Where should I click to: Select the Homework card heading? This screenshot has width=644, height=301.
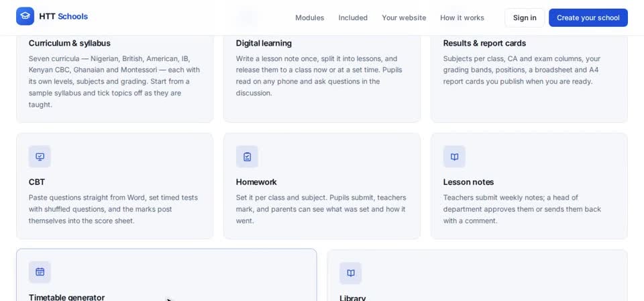click(x=256, y=182)
